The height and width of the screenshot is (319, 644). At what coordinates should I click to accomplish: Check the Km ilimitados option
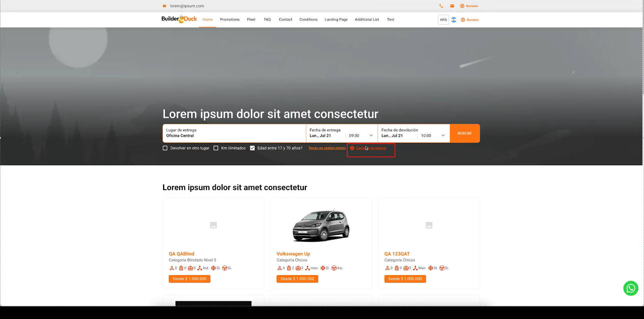(x=216, y=148)
